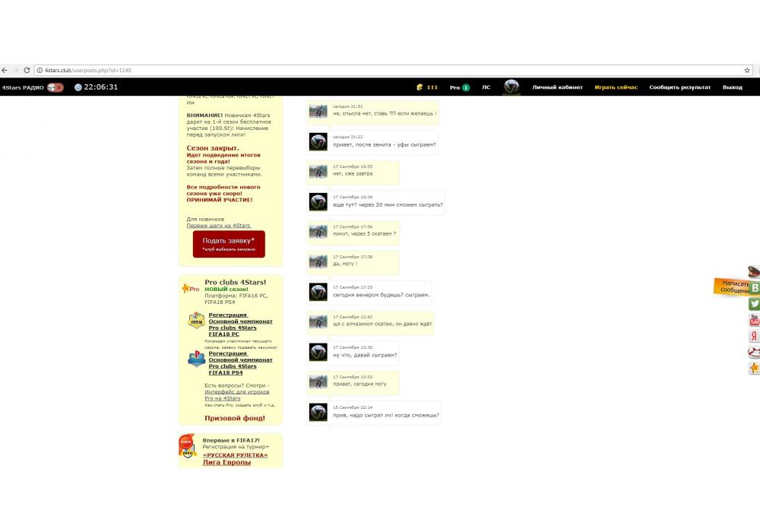
Task: Click the Pro star logo icon
Action: 191,288
